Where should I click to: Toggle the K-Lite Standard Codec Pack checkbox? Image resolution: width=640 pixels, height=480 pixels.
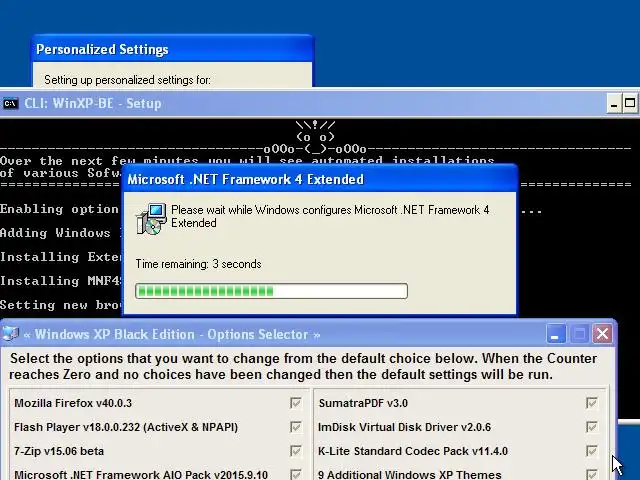point(591,451)
